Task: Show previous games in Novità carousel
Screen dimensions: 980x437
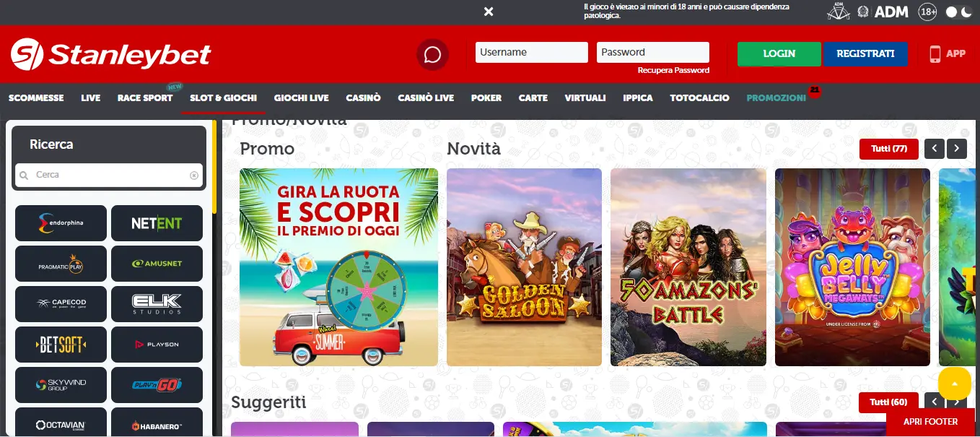Action: pyautogui.click(x=935, y=149)
